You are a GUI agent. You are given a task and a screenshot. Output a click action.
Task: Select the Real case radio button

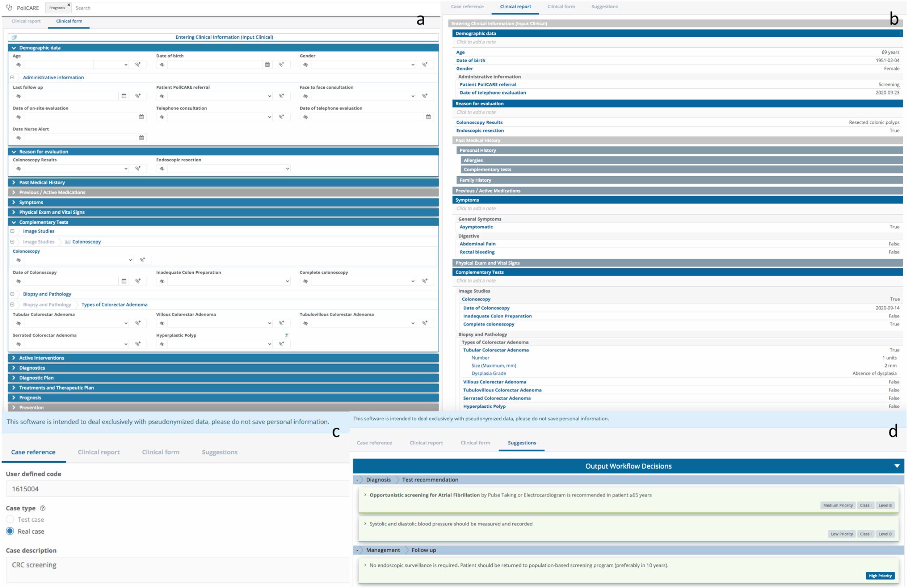10,531
